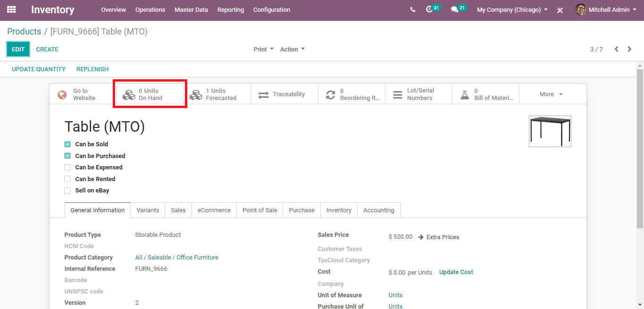Click the Extra Prices arrow icon

pos(421,237)
